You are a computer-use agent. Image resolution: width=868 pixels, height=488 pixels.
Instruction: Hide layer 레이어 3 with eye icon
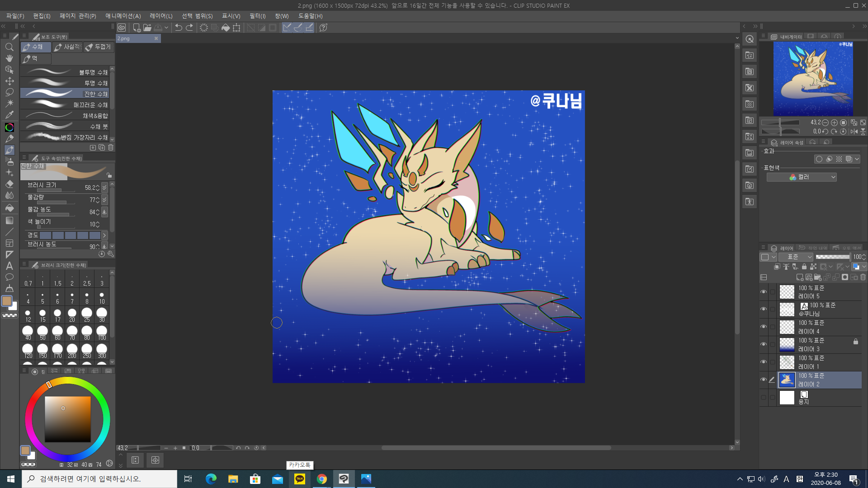coord(764,344)
